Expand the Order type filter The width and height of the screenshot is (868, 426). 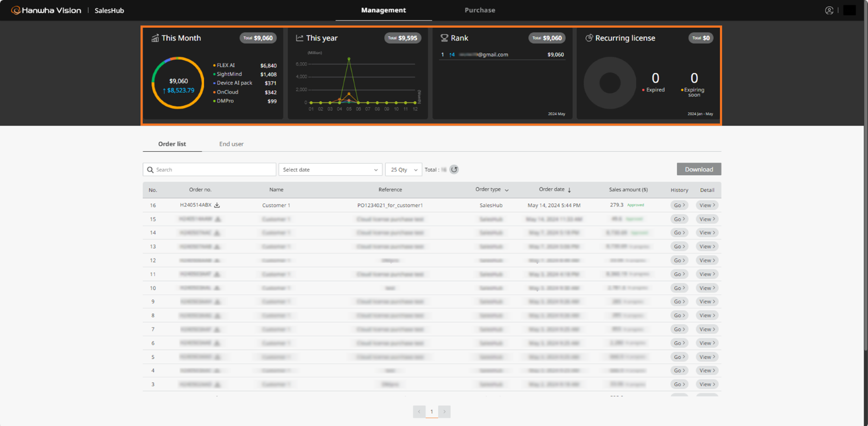pyautogui.click(x=507, y=190)
